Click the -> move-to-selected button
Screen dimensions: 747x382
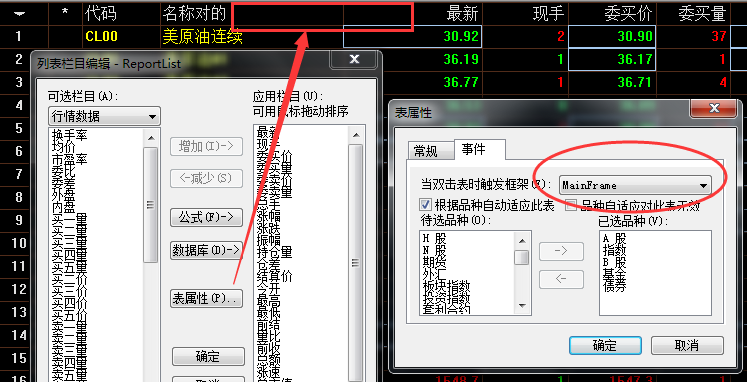click(x=561, y=251)
